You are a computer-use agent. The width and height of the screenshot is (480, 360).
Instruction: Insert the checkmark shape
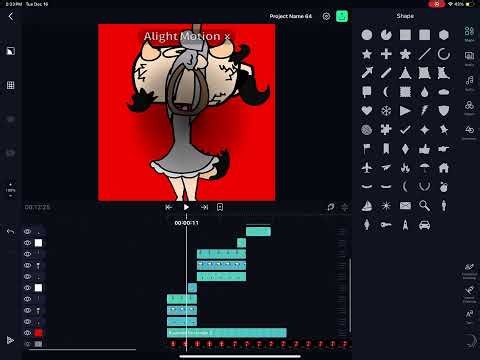[x=405, y=130]
